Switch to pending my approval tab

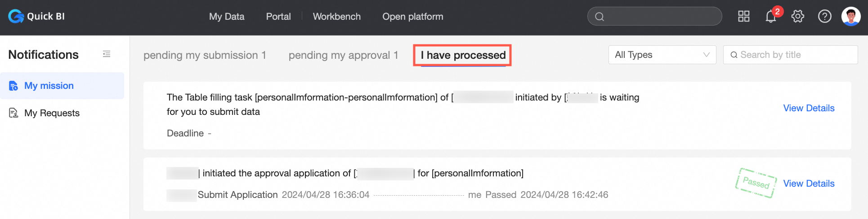coord(343,55)
